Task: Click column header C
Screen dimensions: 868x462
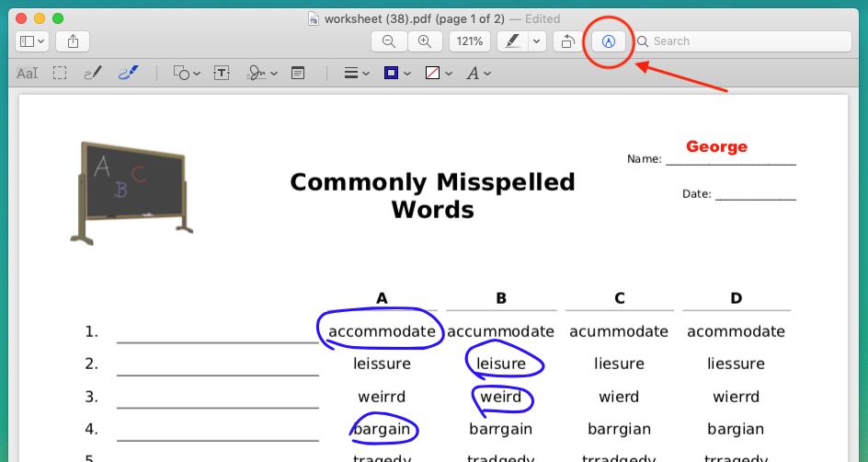Action: tap(620, 298)
